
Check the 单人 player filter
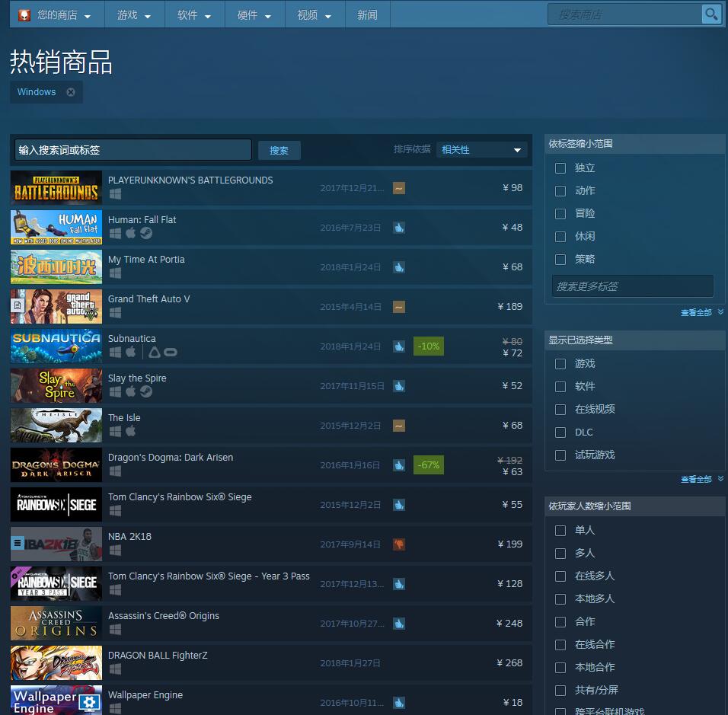point(560,530)
